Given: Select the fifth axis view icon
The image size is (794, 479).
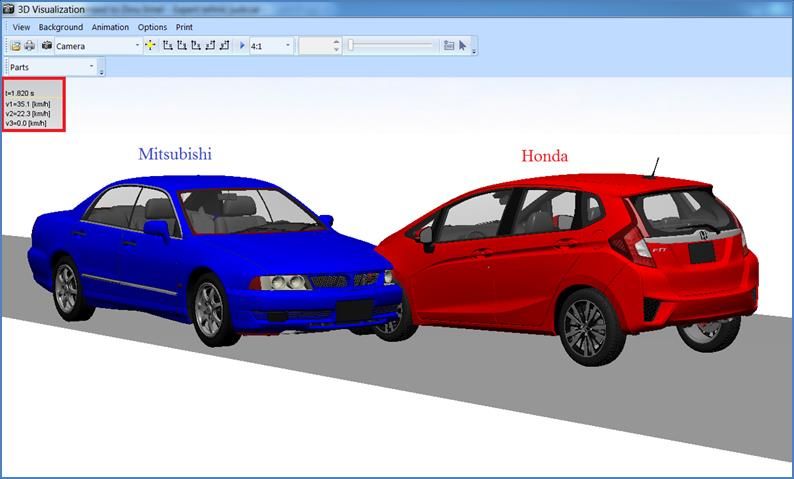Looking at the screenshot, I should (x=225, y=46).
